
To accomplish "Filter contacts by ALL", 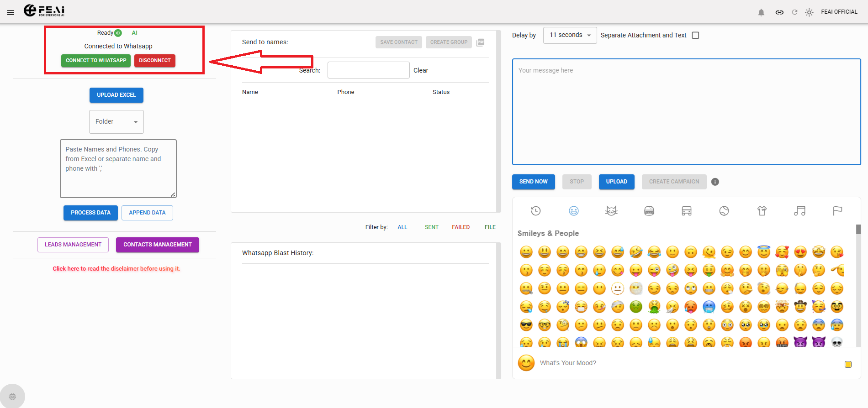I will [x=402, y=227].
